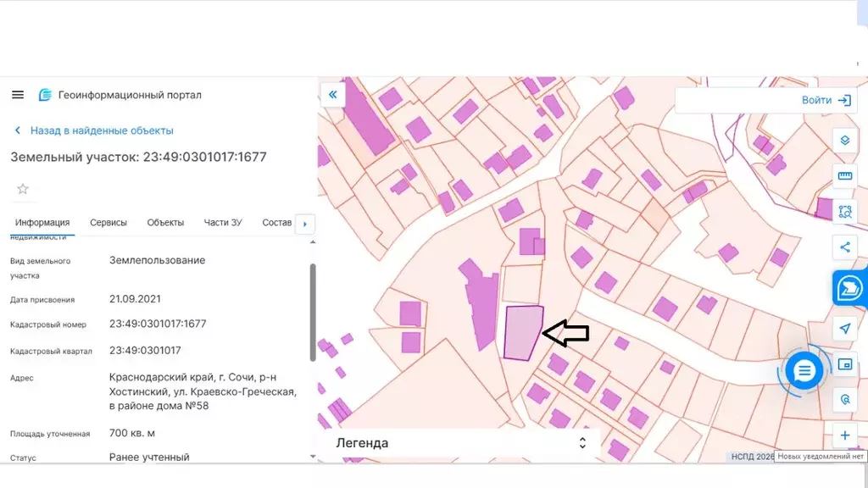Zoom in the map with plus button

pos(844,435)
